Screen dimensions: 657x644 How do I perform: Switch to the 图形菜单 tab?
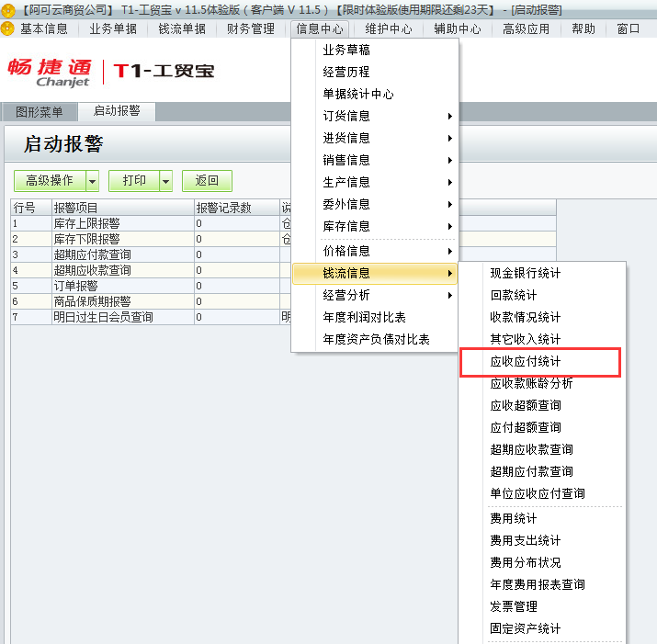click(x=40, y=112)
